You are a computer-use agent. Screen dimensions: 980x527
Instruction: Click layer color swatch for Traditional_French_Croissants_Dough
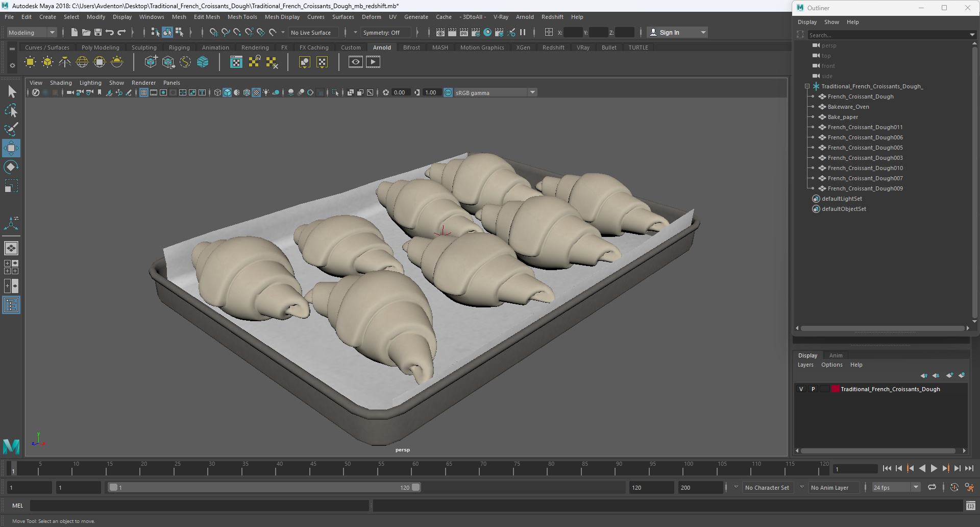pos(836,389)
